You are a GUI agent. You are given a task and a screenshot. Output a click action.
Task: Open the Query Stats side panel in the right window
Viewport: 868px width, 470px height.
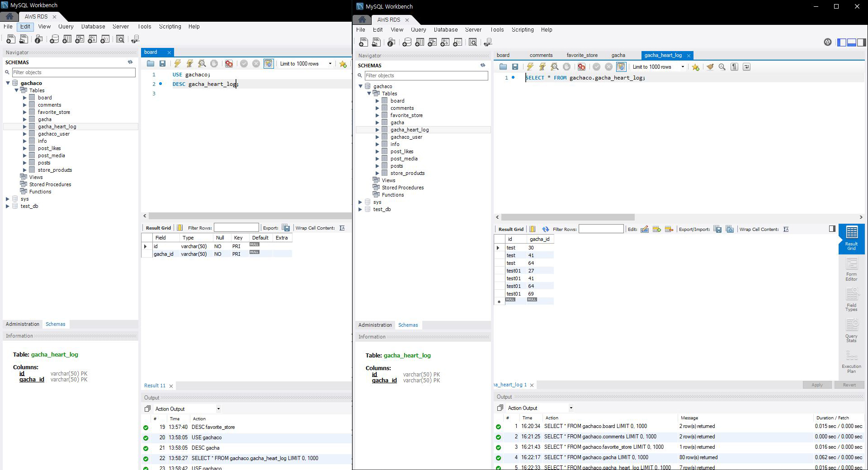pos(852,330)
